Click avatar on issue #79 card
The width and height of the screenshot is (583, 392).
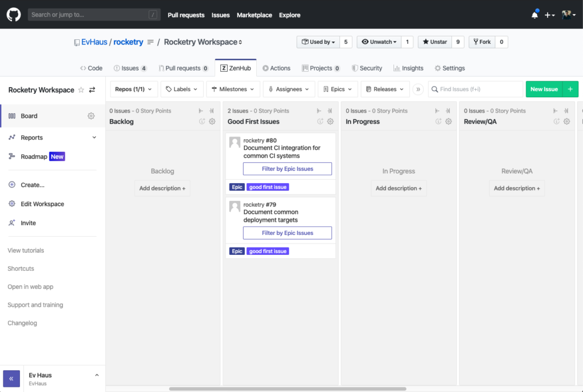point(235,207)
